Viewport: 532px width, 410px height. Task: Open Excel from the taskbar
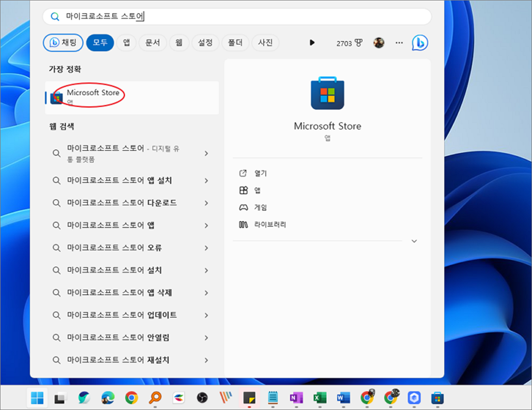coord(320,398)
